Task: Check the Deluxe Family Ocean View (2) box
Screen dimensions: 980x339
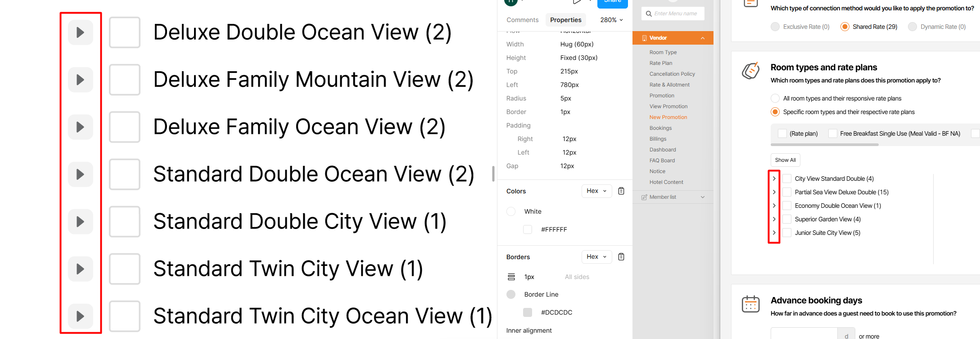Action: [x=125, y=127]
